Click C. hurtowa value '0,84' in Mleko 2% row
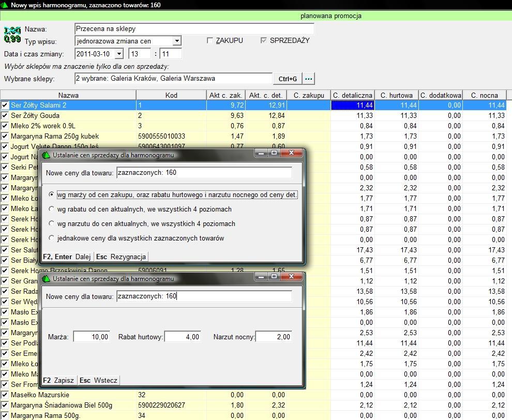This screenshot has width=512, height=420. (410, 126)
